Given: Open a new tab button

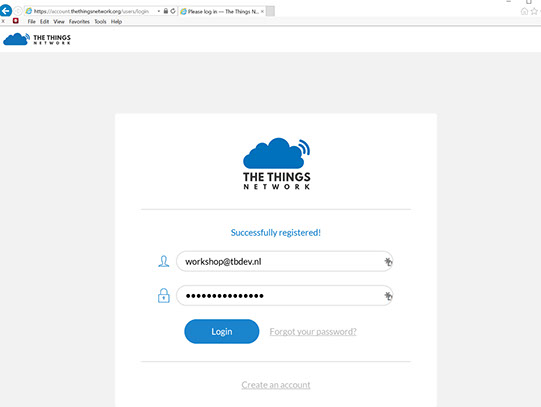Looking at the screenshot, I should click(x=270, y=11).
